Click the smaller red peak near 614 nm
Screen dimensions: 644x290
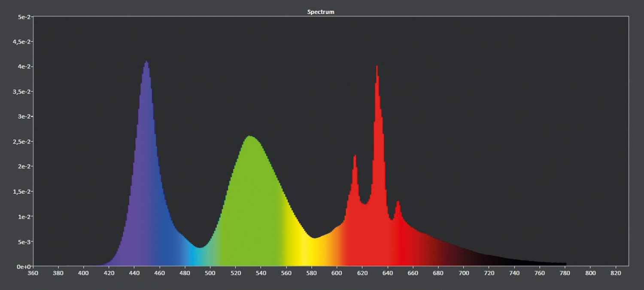355,157
